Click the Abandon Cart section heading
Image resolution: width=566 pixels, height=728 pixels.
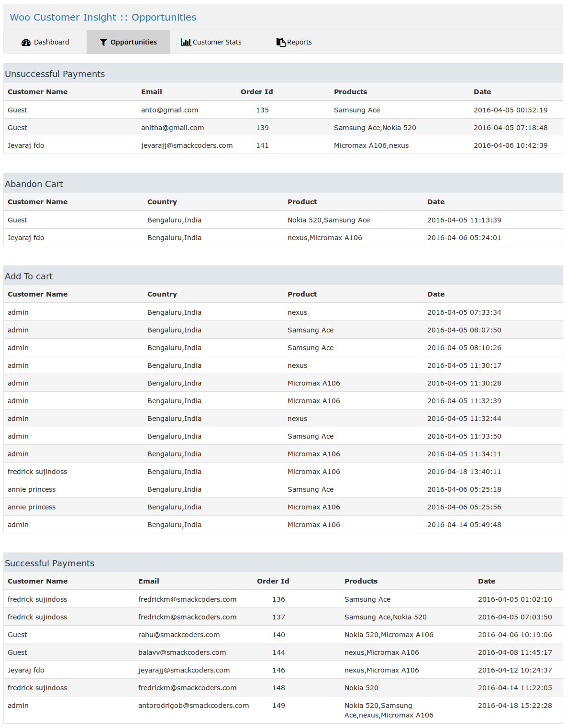(34, 184)
